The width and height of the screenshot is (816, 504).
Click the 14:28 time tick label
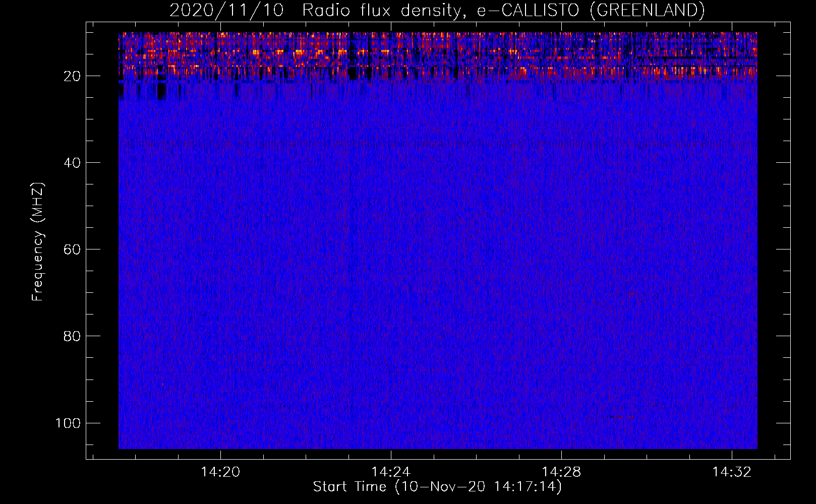coord(561,472)
